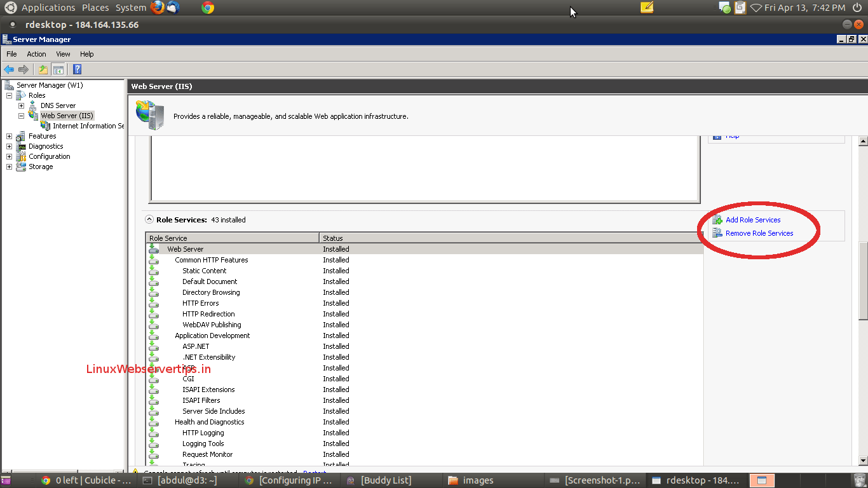Click the clock showing Fri Apr 13
Screen dimensions: 868x488
coord(804,8)
